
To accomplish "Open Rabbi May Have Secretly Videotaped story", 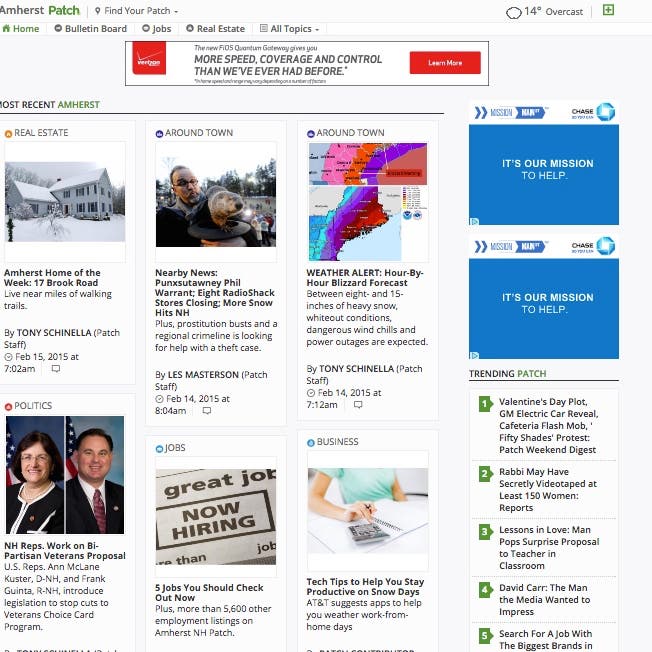I will pos(548,490).
